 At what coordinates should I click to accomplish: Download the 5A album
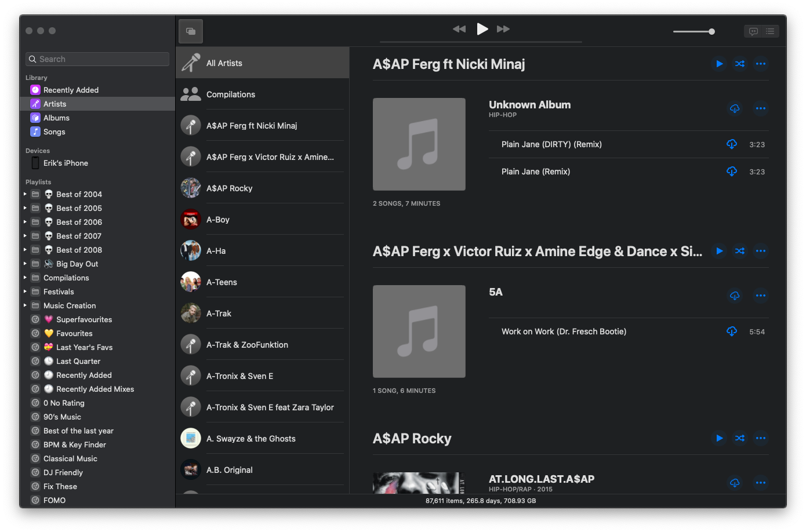[x=735, y=296]
